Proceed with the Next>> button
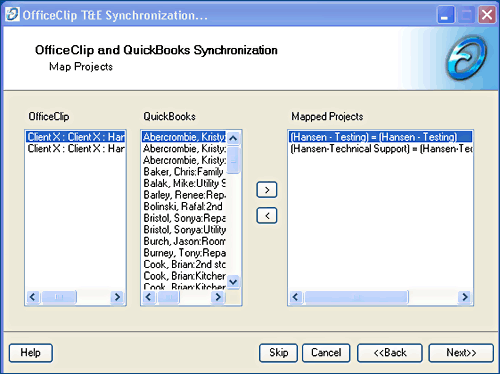Screen dimensions: 500x374 pyautogui.click(x=461, y=353)
